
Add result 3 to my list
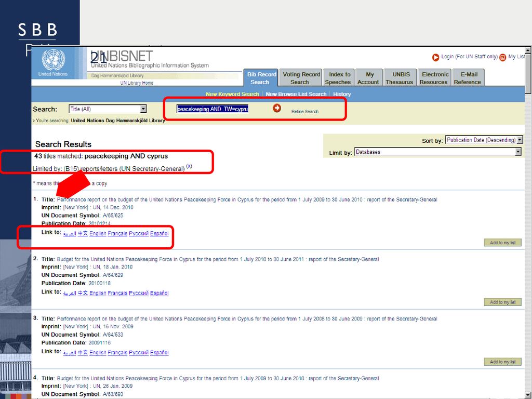pos(502,362)
